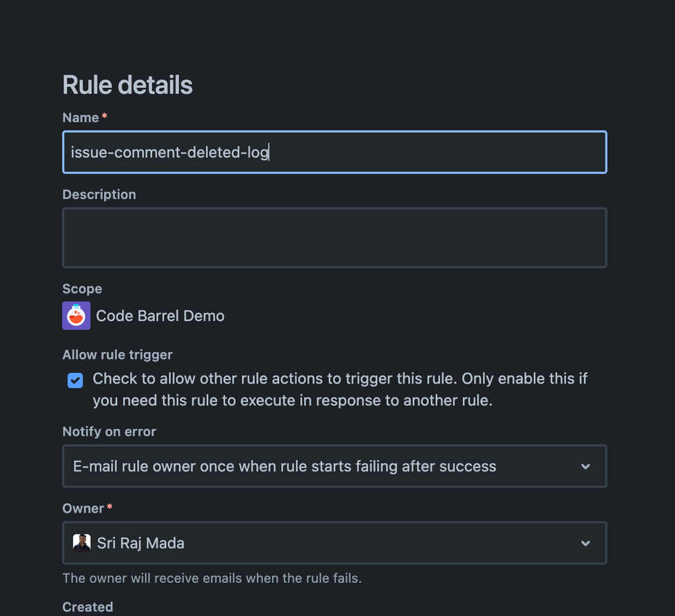Click the Code Barrel Demo project icon
This screenshot has width=675, height=616.
[76, 315]
